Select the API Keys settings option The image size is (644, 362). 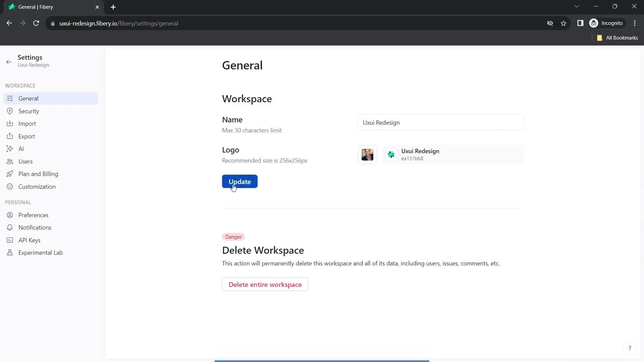tap(29, 240)
